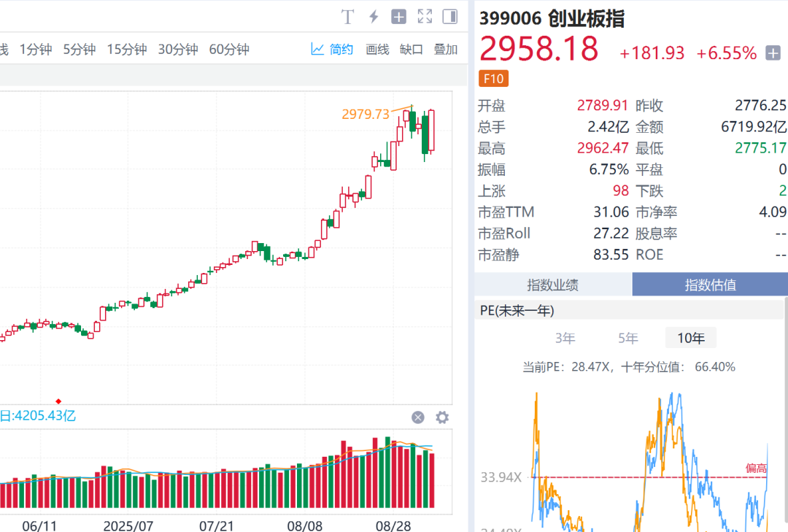The height and width of the screenshot is (532, 788).
Task: Click the +6.55% change value
Action: [726, 53]
